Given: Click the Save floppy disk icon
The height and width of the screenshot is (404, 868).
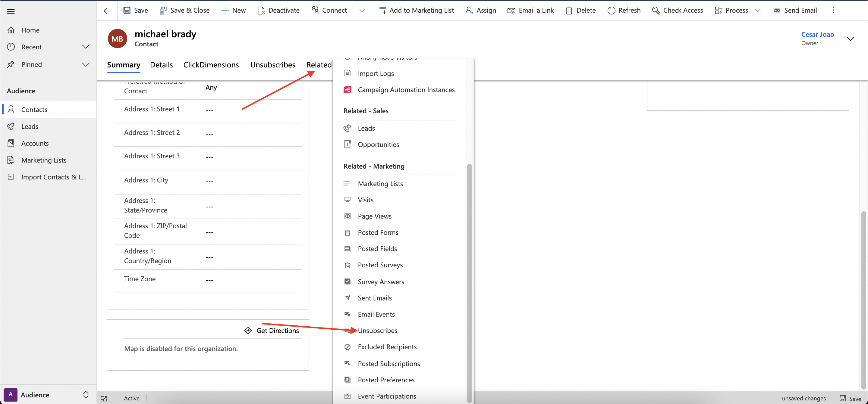Looking at the screenshot, I should click(127, 11).
